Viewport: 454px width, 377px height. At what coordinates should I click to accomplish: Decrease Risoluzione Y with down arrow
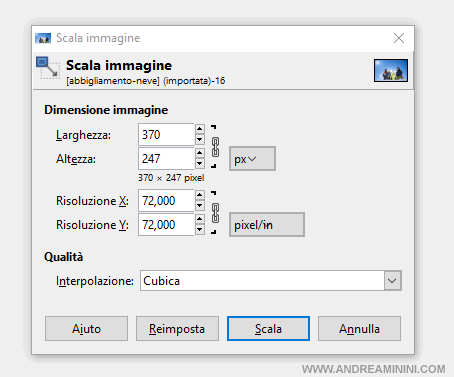(200, 229)
